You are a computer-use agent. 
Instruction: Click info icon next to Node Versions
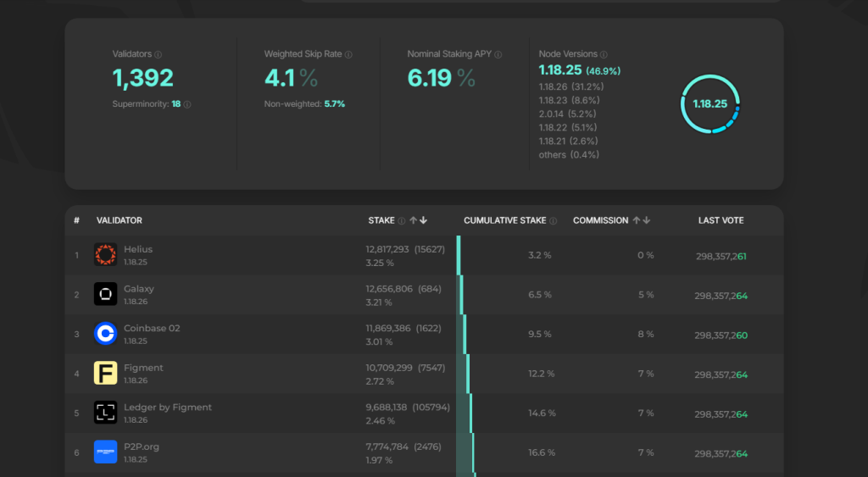click(604, 54)
